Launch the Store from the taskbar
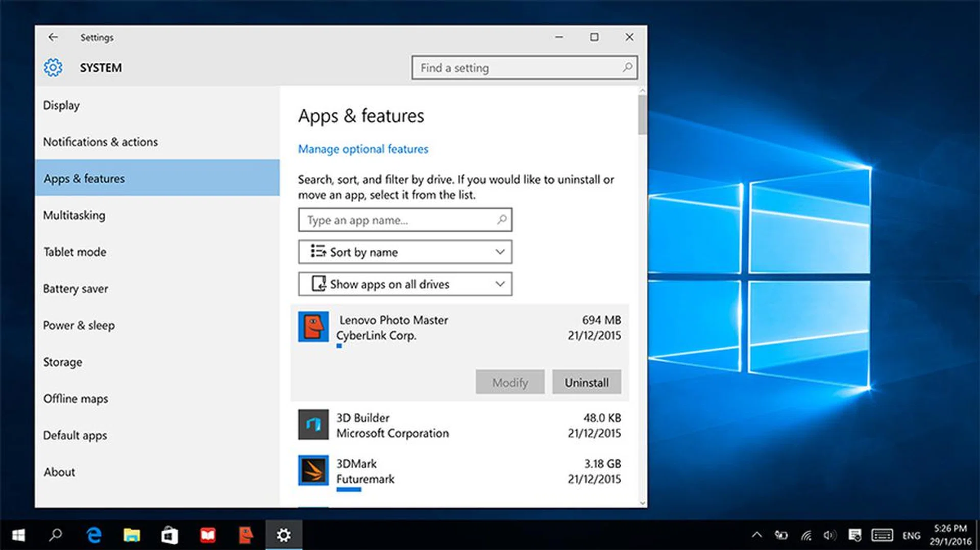980x550 pixels. (169, 535)
